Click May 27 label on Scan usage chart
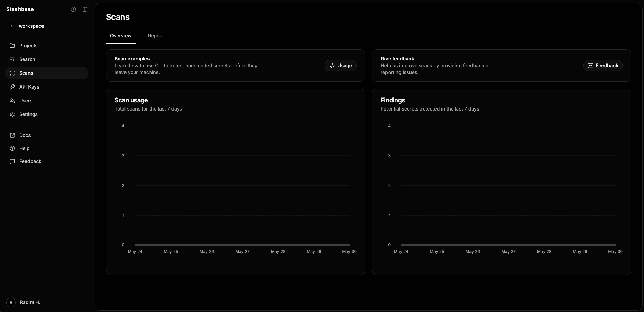Image resolution: width=644 pixels, height=312 pixels. [242, 252]
